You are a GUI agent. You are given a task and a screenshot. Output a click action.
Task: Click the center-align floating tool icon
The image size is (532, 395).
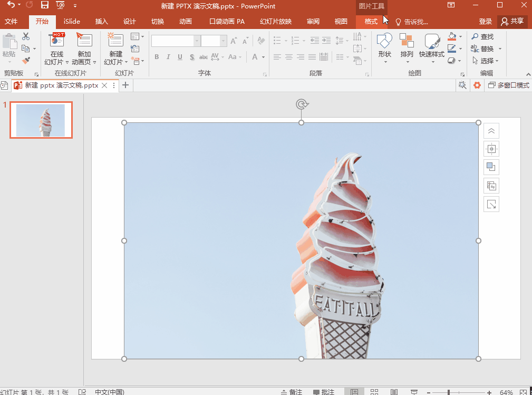click(491, 149)
